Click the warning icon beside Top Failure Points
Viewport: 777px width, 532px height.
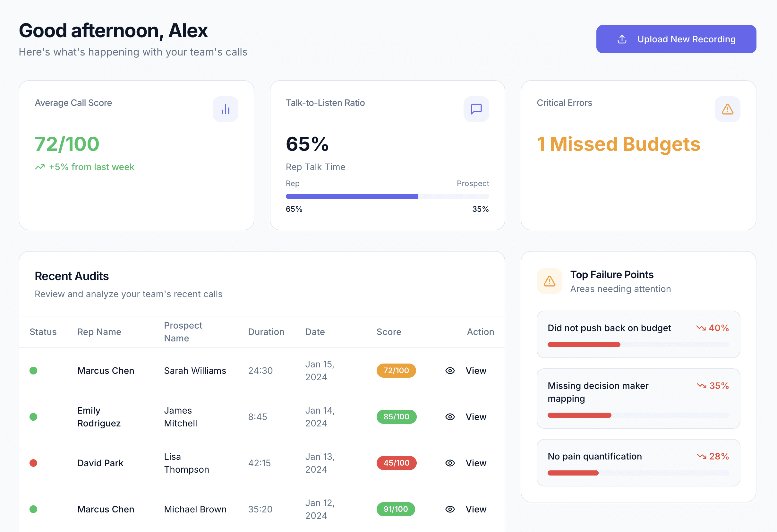point(549,281)
